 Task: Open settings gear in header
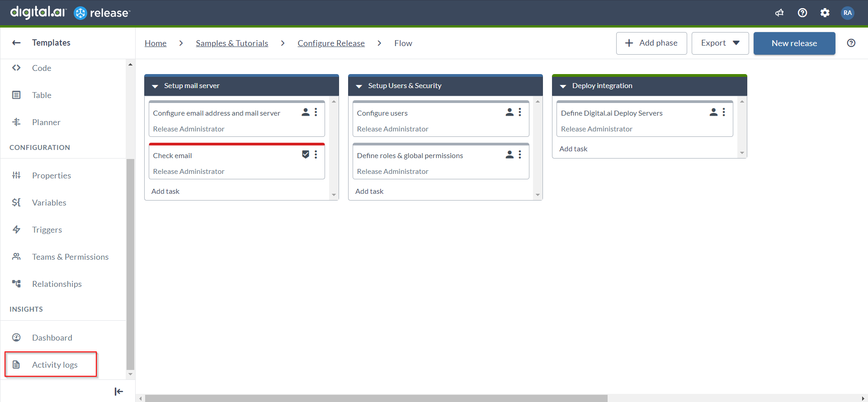tap(825, 13)
